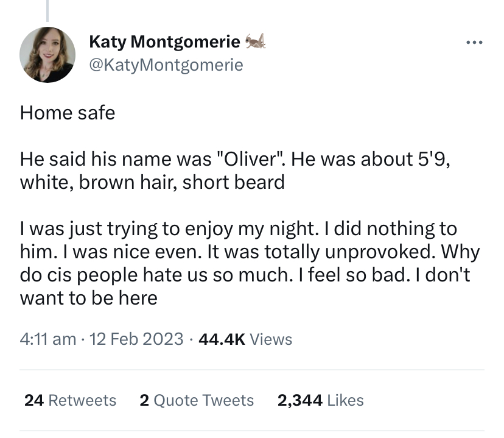Click the thread connector line above the avatar
Screen dimensions: 504x438
47,11
